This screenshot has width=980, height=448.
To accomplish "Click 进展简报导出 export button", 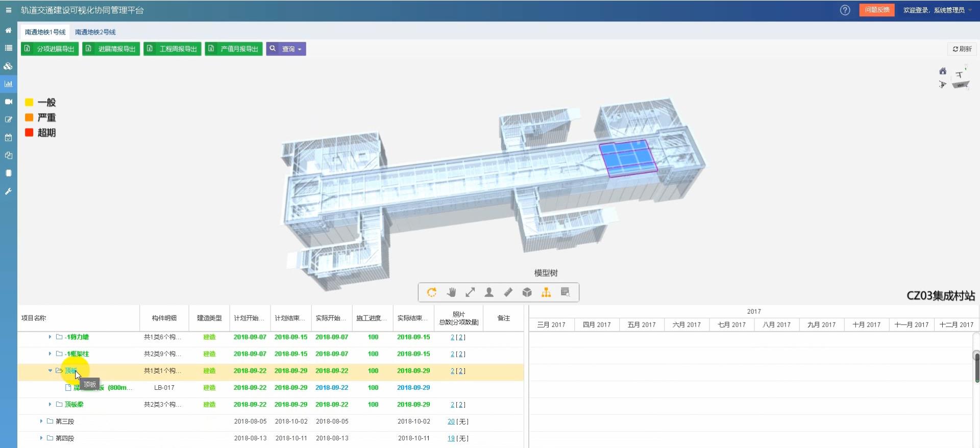I will (111, 49).
